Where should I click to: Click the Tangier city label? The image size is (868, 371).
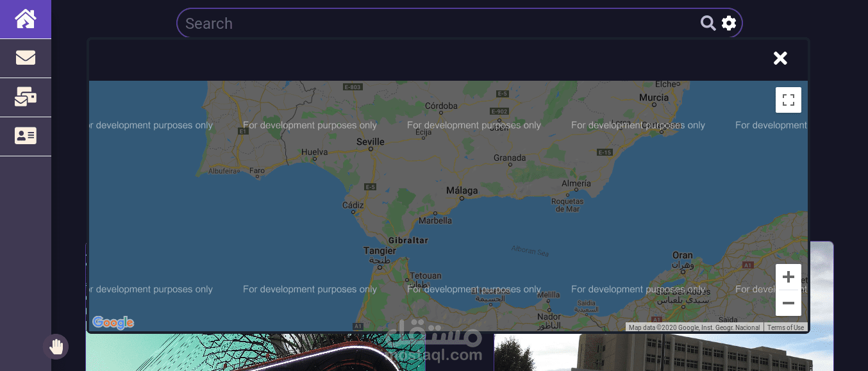pos(380,251)
